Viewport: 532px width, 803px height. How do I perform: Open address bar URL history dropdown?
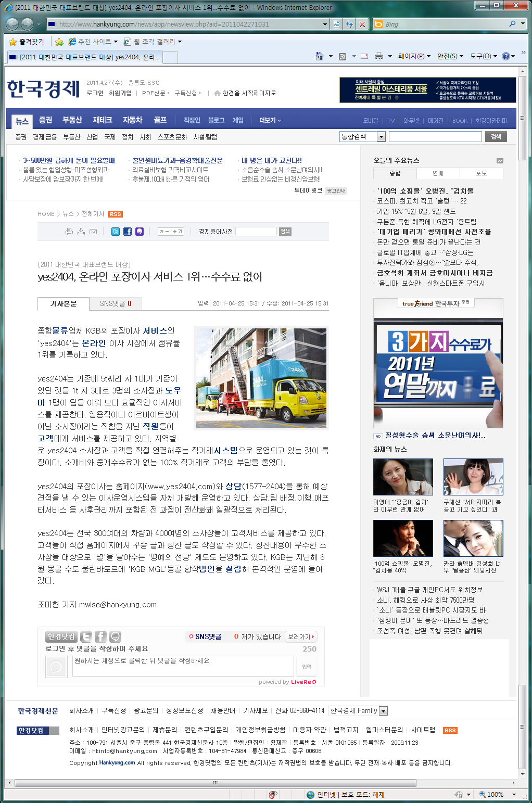click(325, 24)
